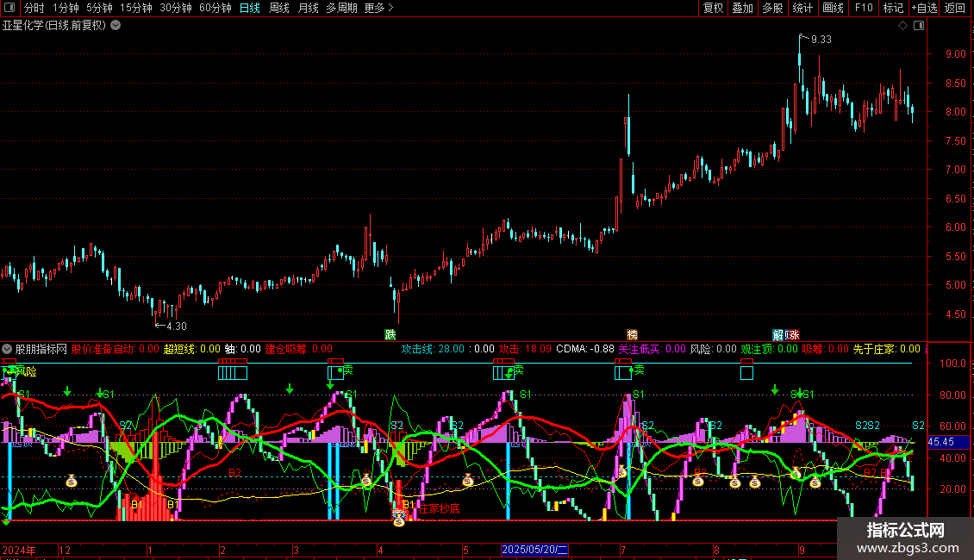This screenshot has width=974, height=560.
Task: Click the 风险 warning label in indicator pane
Action: pos(26,372)
